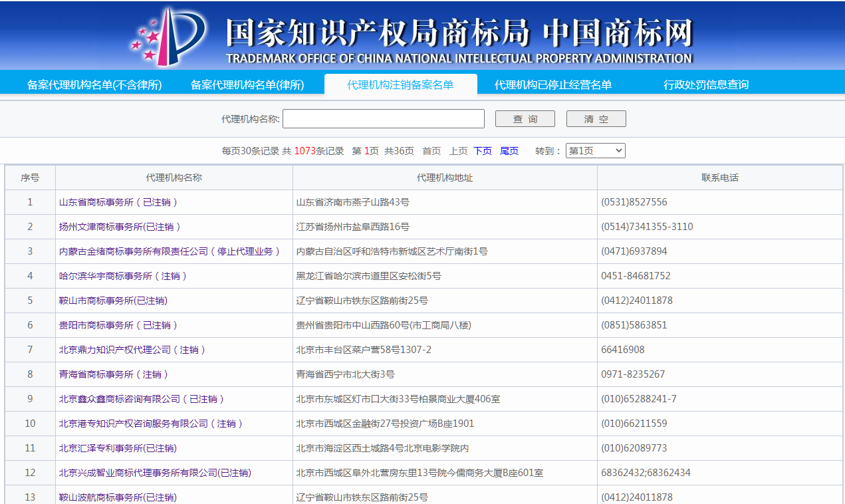The image size is (845, 504).
Task: Open 青海省商标事务所（注销） agency link
Action: [x=114, y=374]
